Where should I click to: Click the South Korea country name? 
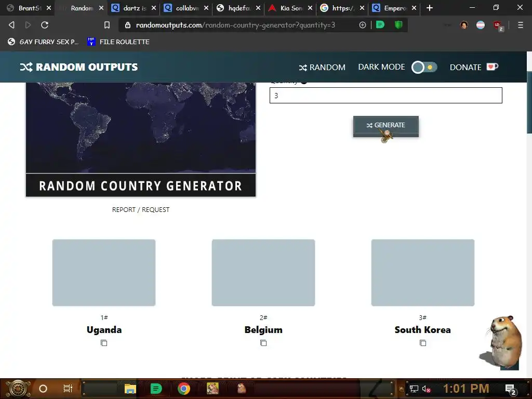pyautogui.click(x=423, y=330)
